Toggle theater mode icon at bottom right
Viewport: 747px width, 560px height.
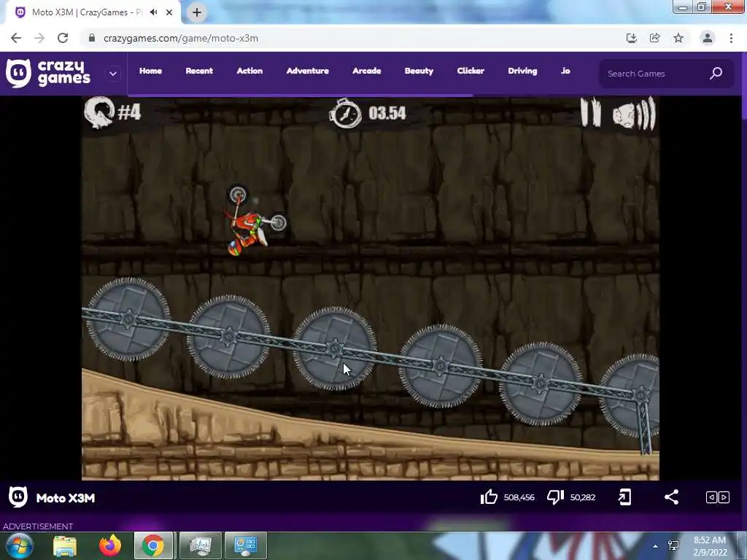718,497
